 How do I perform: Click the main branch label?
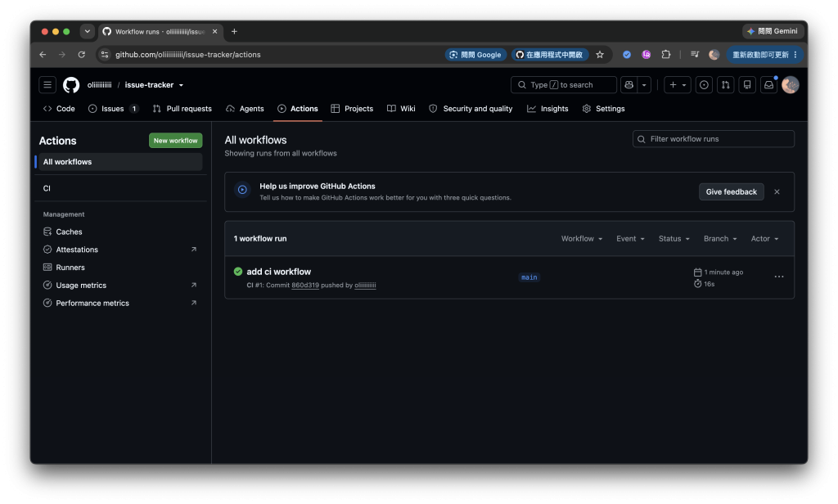click(x=529, y=277)
